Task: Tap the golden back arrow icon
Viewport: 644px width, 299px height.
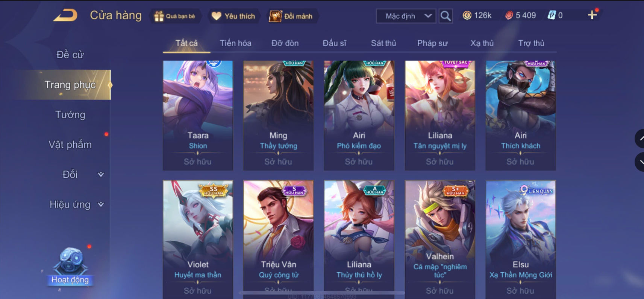Action: 65,15
